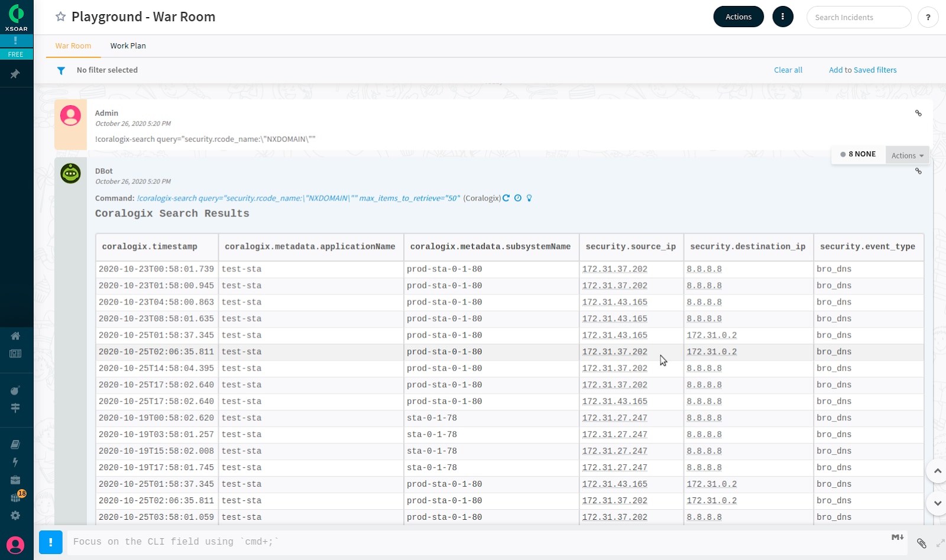Click the blue exclamation button beside the CLI
This screenshot has width=946, height=560.
click(51, 542)
